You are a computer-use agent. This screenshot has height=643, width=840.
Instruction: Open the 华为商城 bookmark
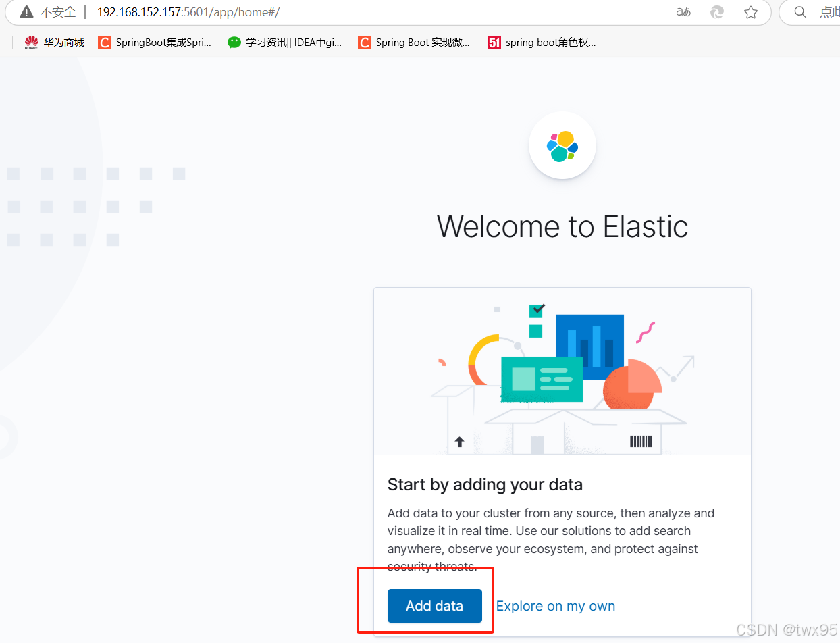coord(63,42)
